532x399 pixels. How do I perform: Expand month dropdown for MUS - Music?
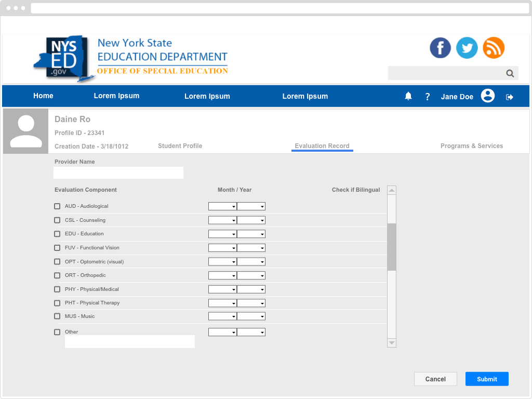point(222,316)
